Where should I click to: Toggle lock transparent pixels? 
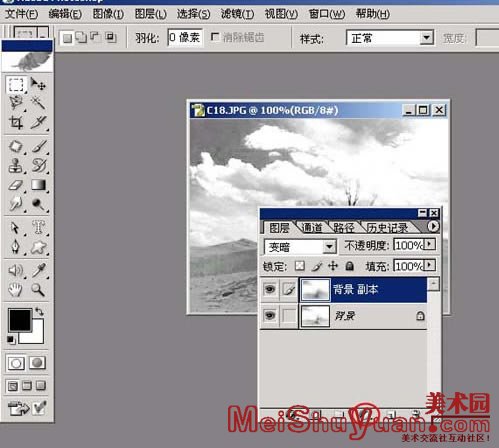point(300,266)
